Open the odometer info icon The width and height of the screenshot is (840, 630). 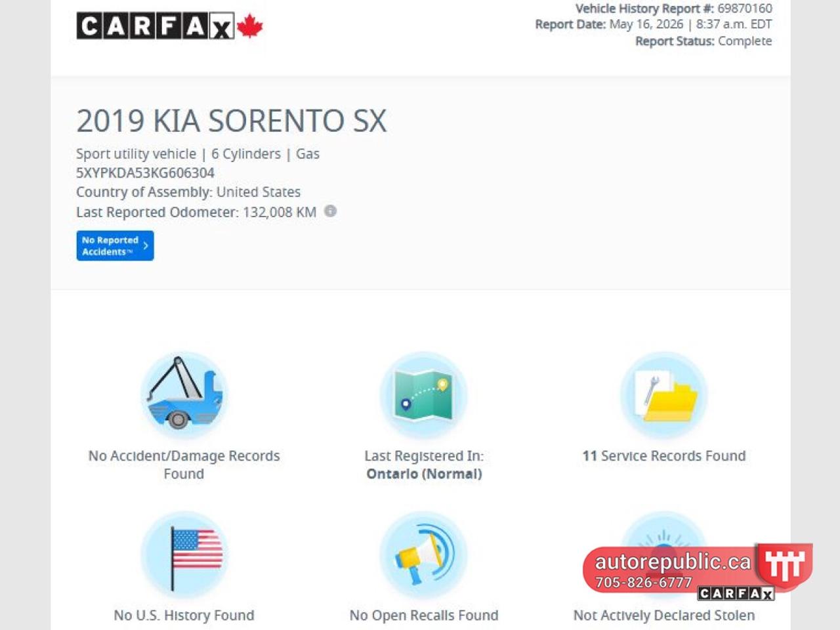click(331, 211)
